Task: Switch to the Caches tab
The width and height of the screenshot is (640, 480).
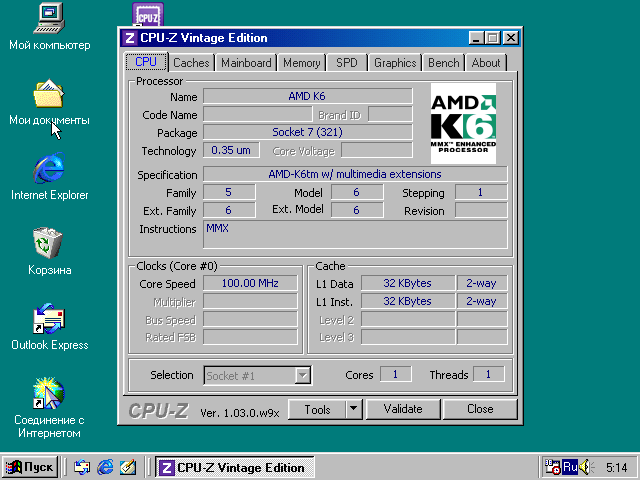Action: click(191, 63)
